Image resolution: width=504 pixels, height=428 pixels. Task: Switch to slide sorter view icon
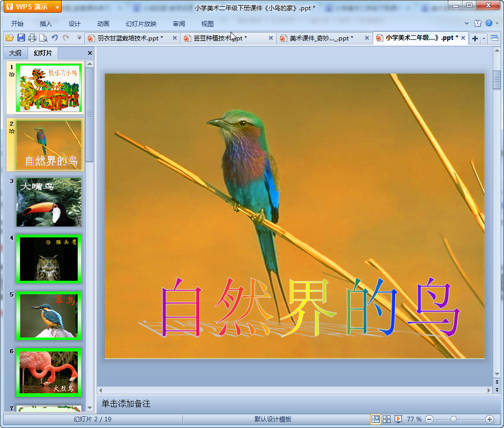click(386, 419)
